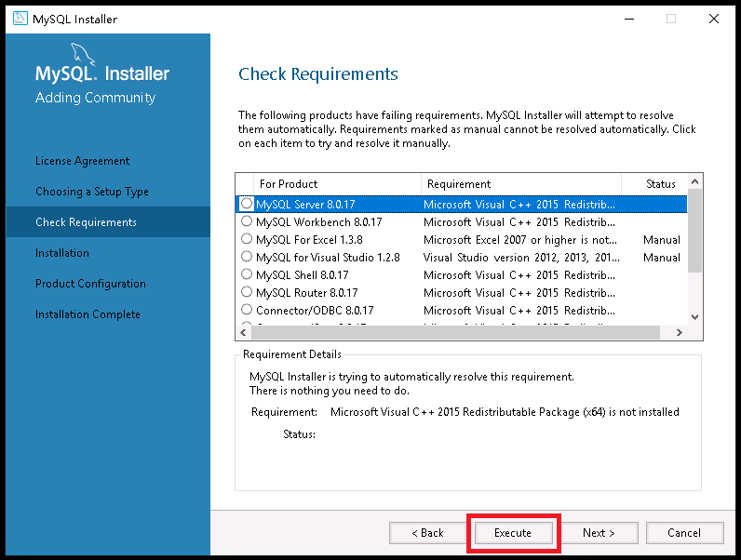
Task: Select the MySQL Router 8.0.17 radio circle
Action: (247, 292)
